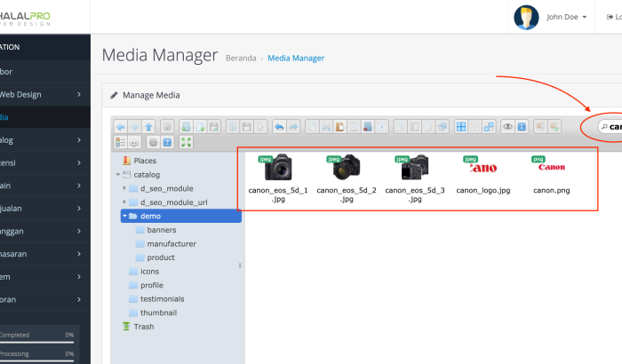622x364 pixels.
Task: Click the Processing progress bar
Action: coord(37,360)
